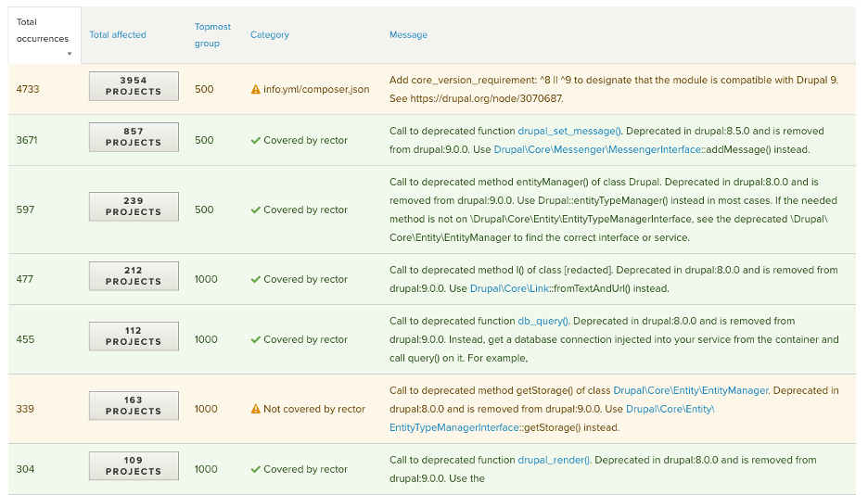The image size is (868, 495).
Task: Open the db_query() link
Action: point(542,321)
